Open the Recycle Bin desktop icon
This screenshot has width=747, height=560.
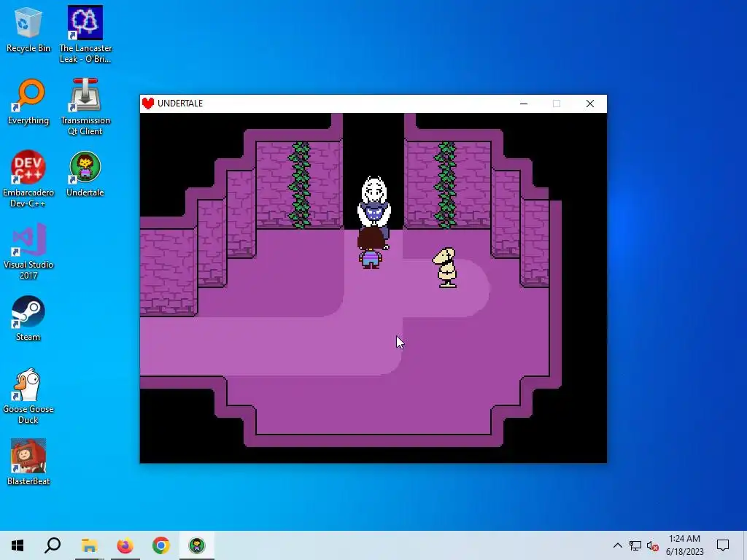[28, 30]
